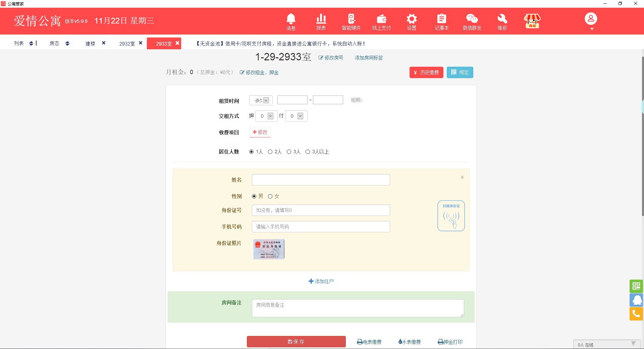Close the 建楼 tab
Viewport: 644px width, 349px height.
click(x=104, y=43)
